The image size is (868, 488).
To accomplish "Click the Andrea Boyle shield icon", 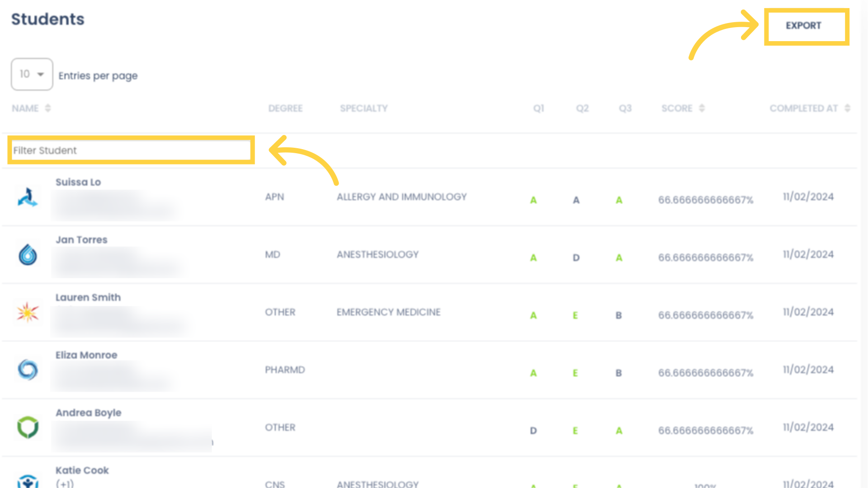I will (x=28, y=427).
